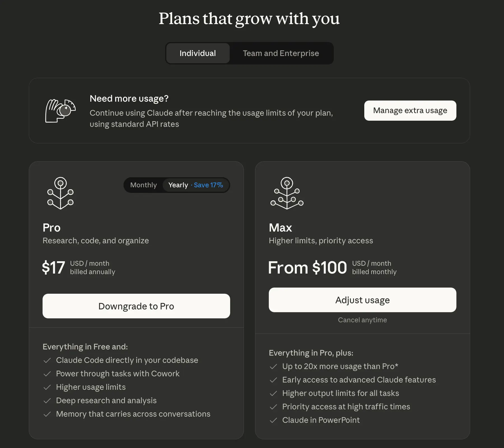504x448 pixels.
Task: Click the Max plan sprout icon
Action: pyautogui.click(x=287, y=193)
